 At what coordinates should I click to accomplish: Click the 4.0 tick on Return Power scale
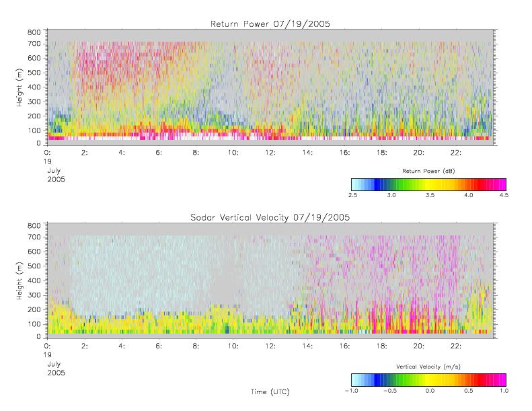pos(469,195)
